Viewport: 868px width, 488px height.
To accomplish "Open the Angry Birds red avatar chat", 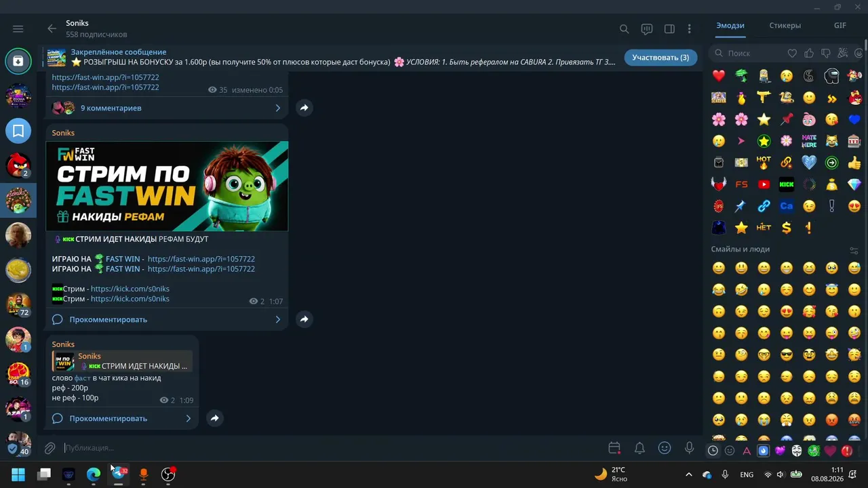I will 18,165.
